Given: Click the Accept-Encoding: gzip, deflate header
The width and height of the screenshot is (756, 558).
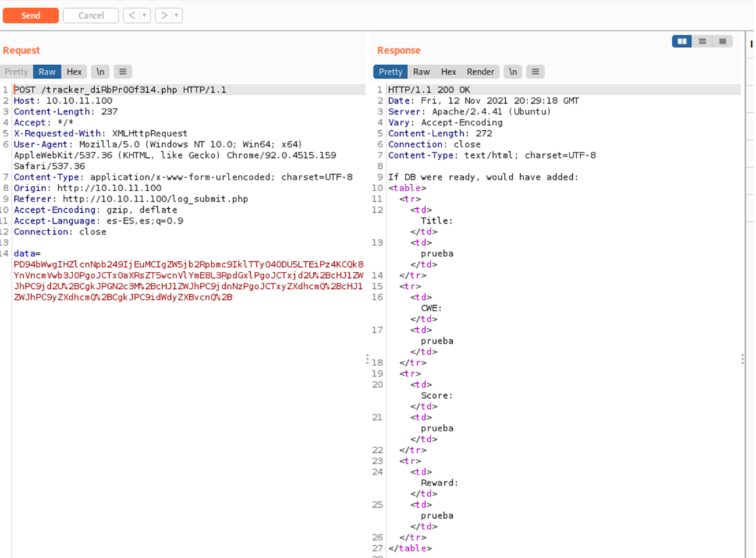Looking at the screenshot, I should click(x=95, y=210).
